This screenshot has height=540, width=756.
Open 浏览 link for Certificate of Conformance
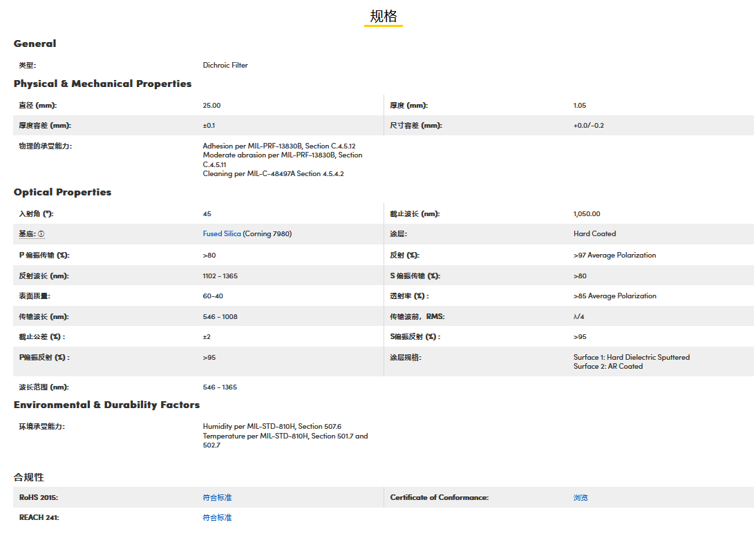(x=580, y=498)
